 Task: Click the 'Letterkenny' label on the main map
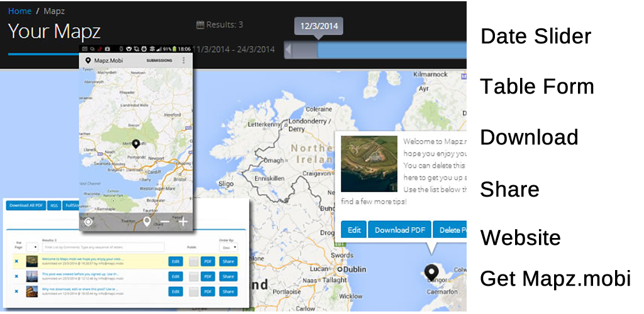point(265,124)
